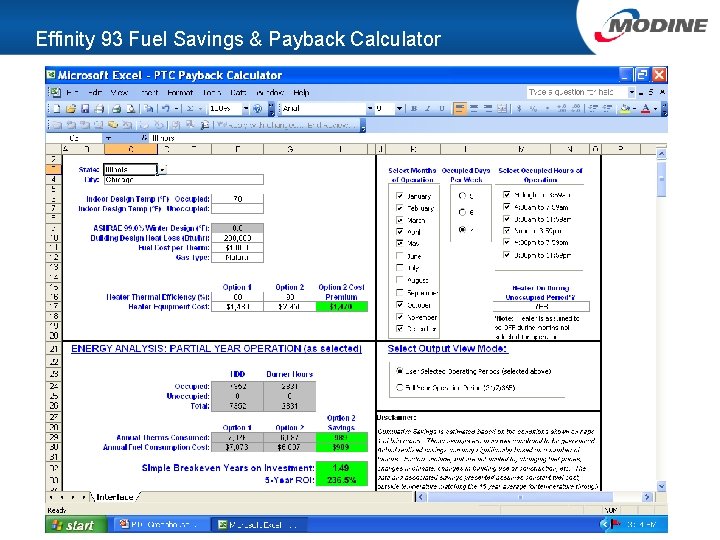This screenshot has height=540, width=720.
Task: Click the City input cell showing Chicago
Action: (x=184, y=180)
